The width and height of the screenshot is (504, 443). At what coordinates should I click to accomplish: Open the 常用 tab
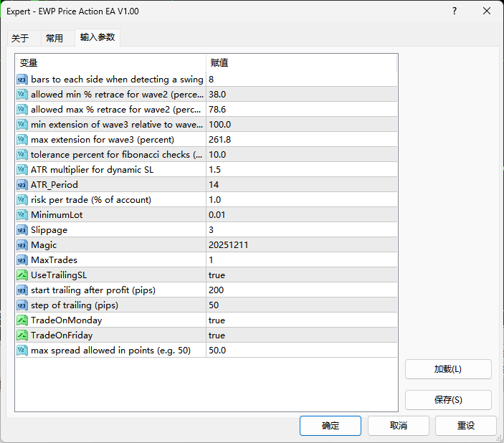point(54,39)
